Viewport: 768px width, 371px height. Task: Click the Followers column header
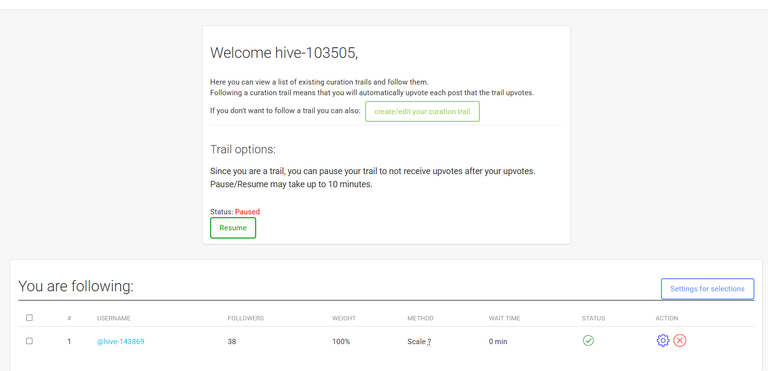click(246, 318)
